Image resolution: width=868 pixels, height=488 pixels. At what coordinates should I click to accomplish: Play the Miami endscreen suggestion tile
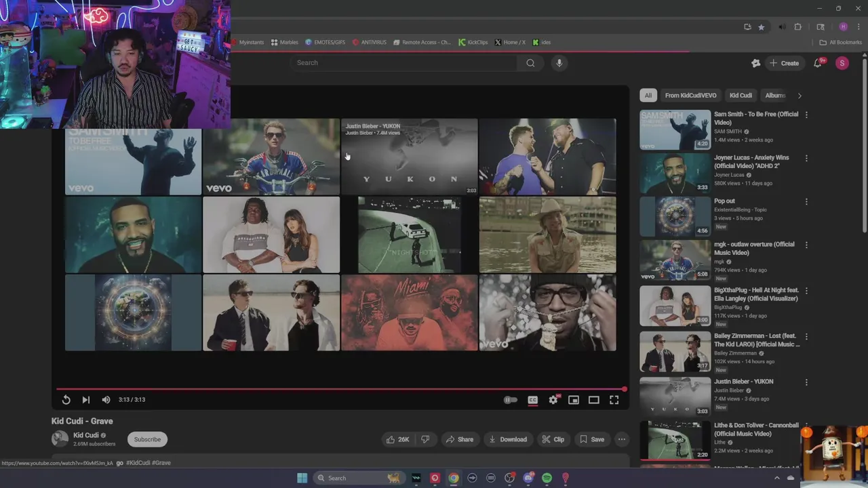click(410, 312)
